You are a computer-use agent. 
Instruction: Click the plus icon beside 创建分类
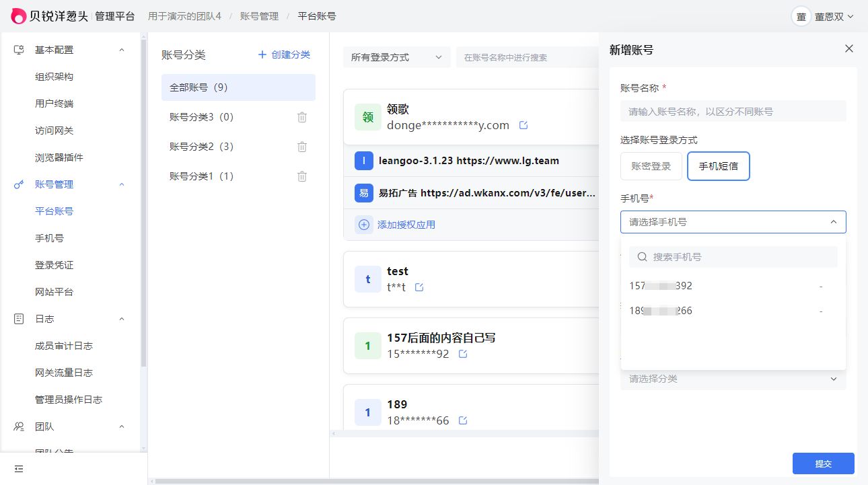pyautogui.click(x=262, y=54)
